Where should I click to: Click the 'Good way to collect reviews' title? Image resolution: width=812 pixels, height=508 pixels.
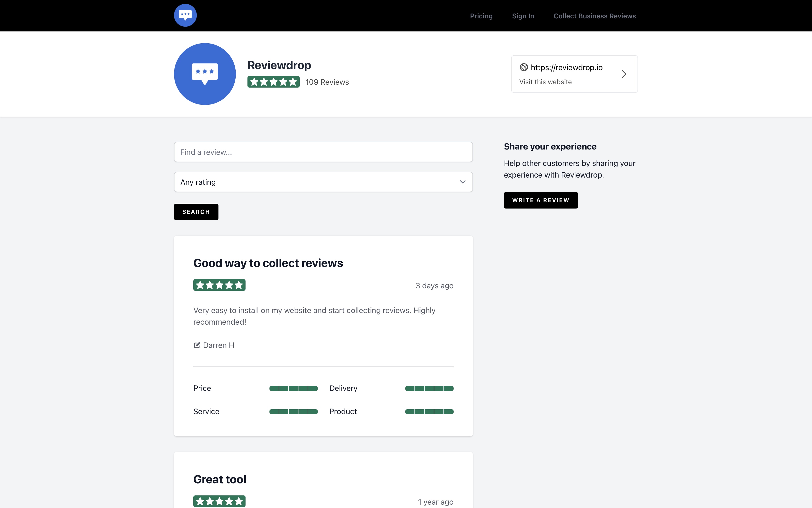tap(268, 263)
